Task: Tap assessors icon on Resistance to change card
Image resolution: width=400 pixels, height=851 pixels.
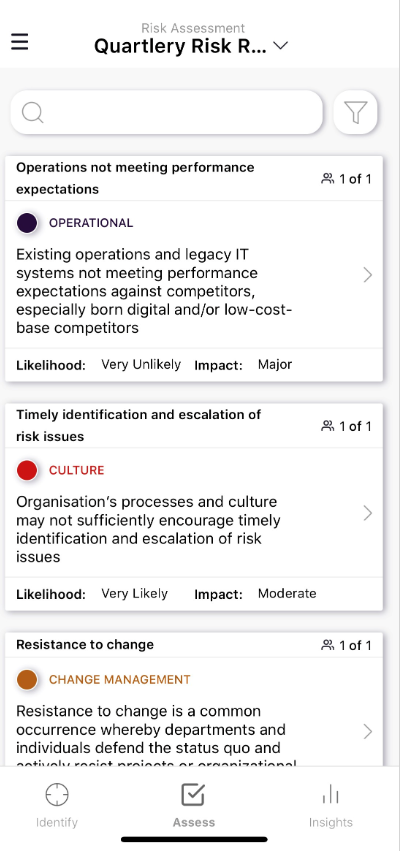Action: [327, 645]
